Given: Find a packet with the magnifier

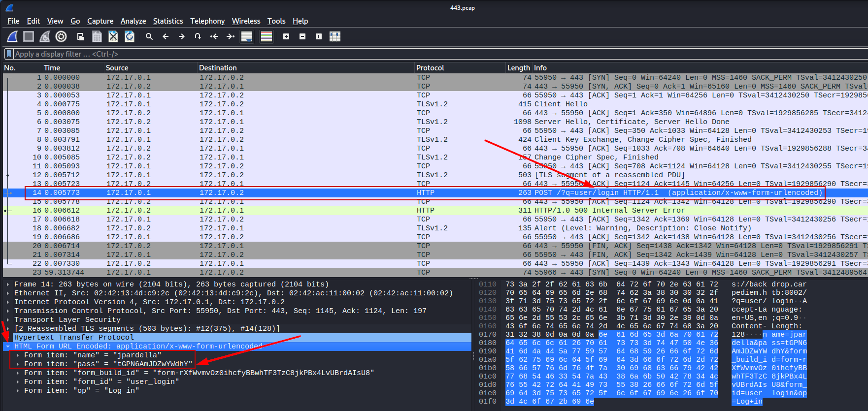Looking at the screenshot, I should [149, 36].
